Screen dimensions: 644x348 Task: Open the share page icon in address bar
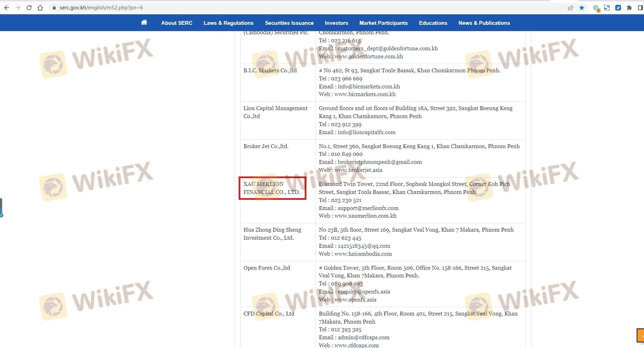(571, 8)
